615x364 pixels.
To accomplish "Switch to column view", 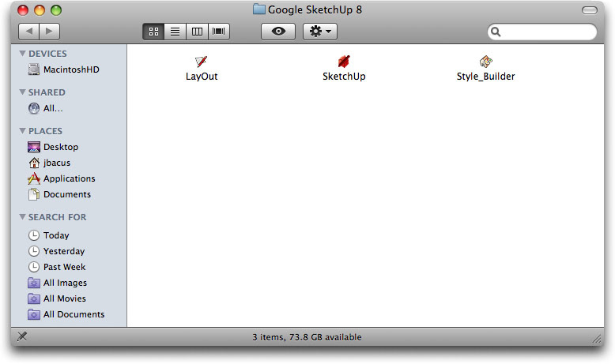I will point(197,32).
